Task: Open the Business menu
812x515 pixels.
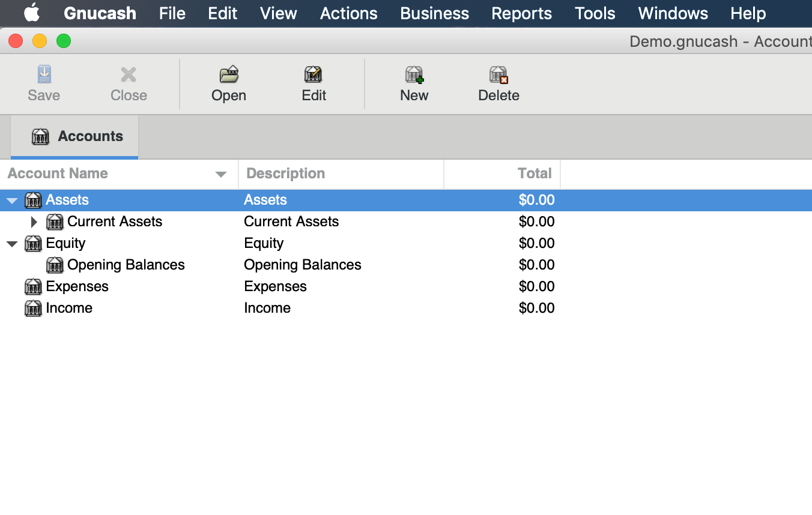Action: click(x=435, y=13)
